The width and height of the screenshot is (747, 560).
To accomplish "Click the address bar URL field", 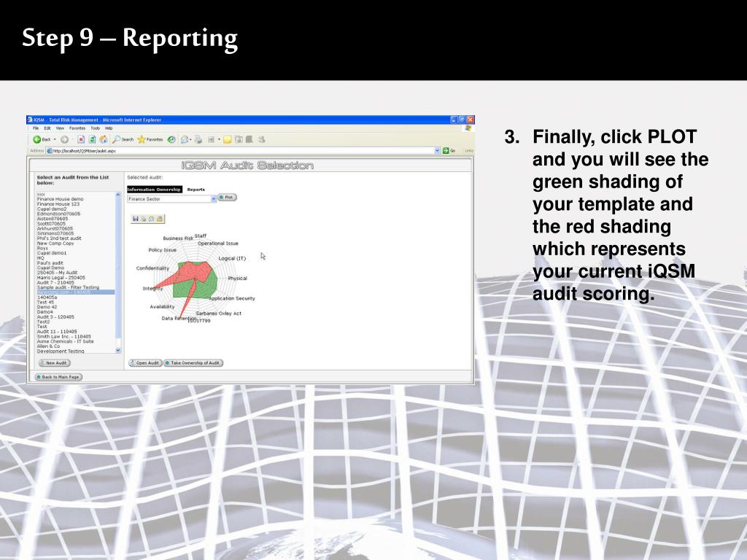I will 243,150.
